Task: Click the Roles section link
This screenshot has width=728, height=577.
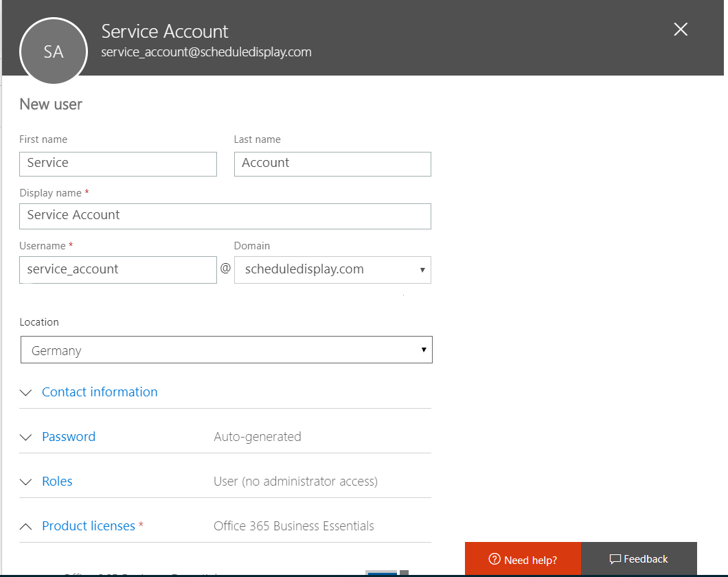Action: [x=57, y=482]
